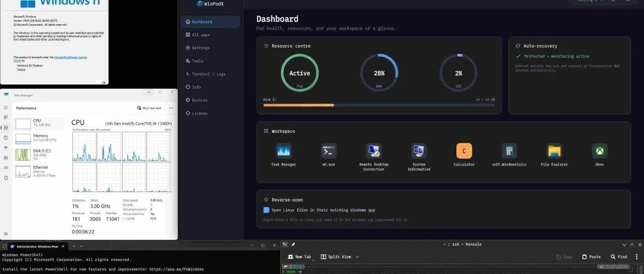Open Processes page icon in Task Manager
The image size is (644, 274).
(6, 117)
